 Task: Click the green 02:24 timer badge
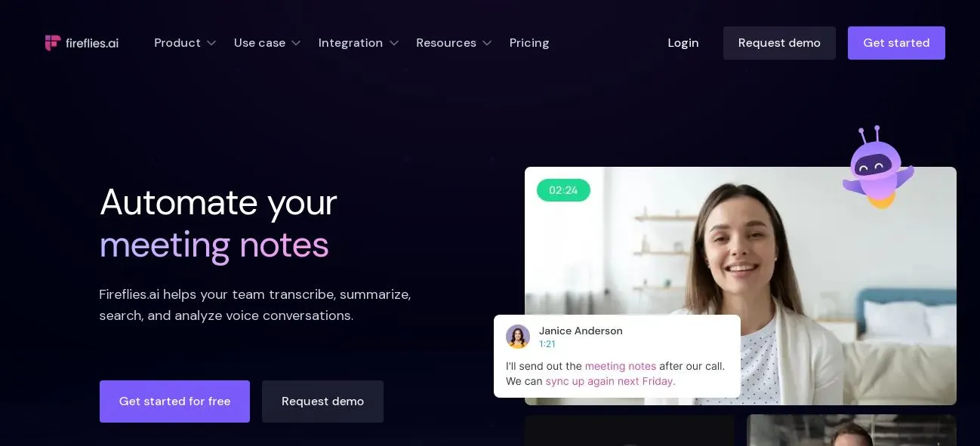point(563,190)
